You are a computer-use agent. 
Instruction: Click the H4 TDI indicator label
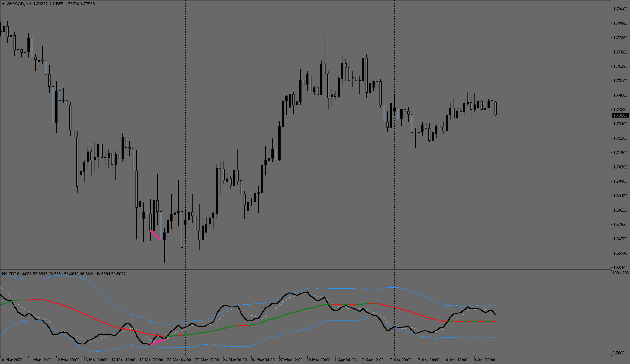[9, 274]
